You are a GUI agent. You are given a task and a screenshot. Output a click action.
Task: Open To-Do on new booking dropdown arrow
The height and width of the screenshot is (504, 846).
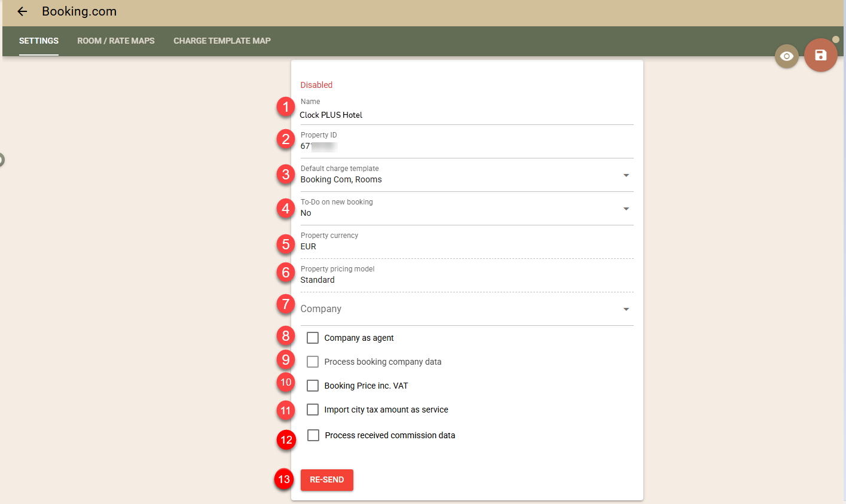pyautogui.click(x=626, y=209)
